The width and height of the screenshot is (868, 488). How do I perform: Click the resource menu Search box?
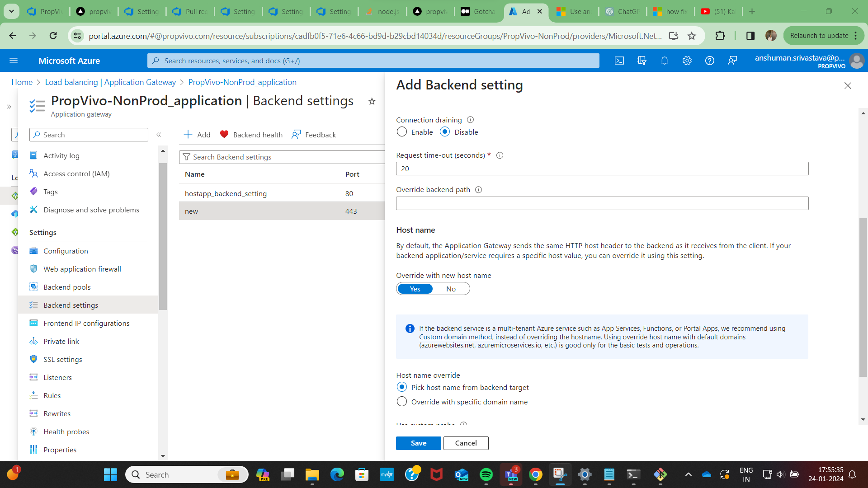[x=89, y=135]
